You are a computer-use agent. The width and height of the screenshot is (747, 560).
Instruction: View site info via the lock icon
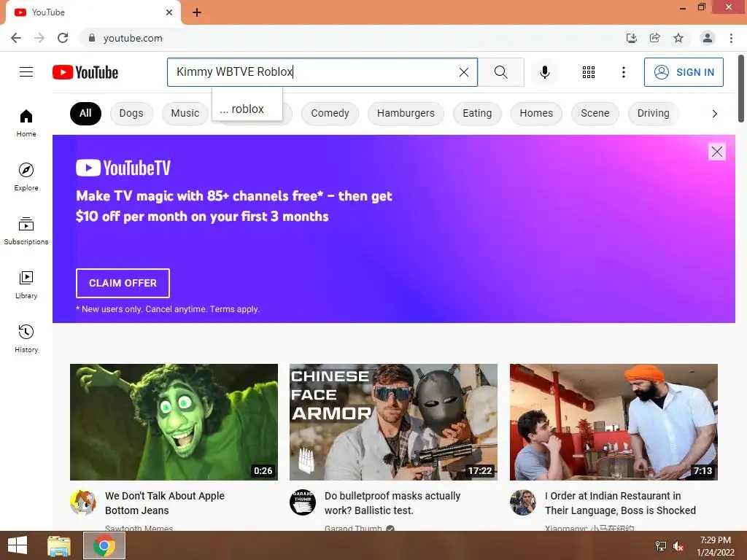pyautogui.click(x=92, y=38)
